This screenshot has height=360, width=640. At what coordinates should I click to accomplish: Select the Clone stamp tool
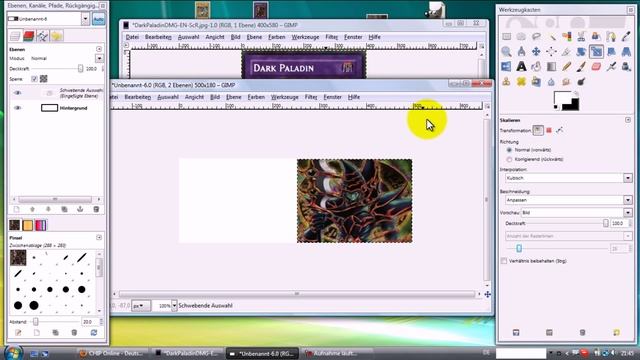[507, 82]
